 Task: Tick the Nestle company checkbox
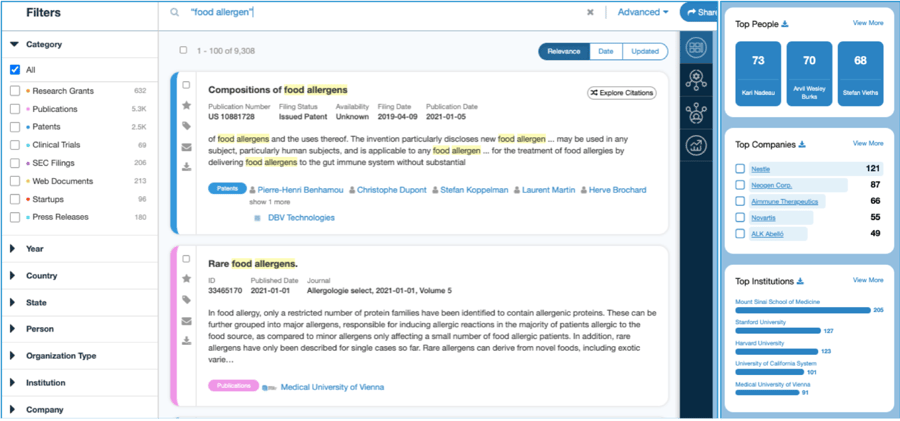(740, 169)
